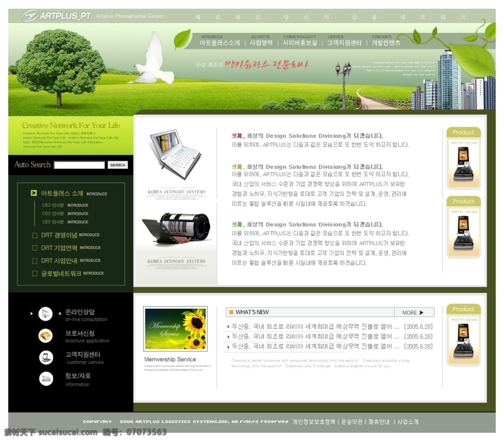Click the SEARCH button
Screen dimensions: 504x442
click(118, 165)
